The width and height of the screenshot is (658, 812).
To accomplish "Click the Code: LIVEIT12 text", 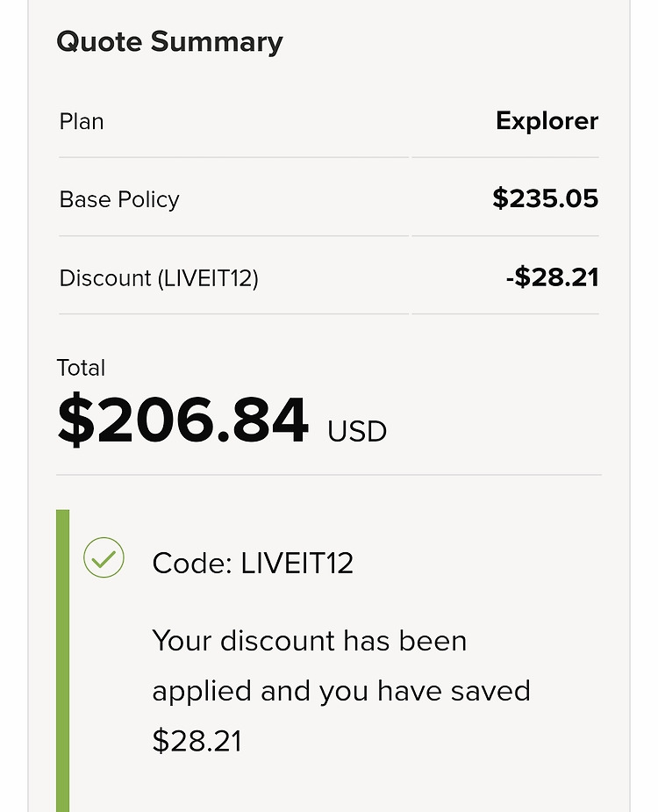I will tap(253, 563).
